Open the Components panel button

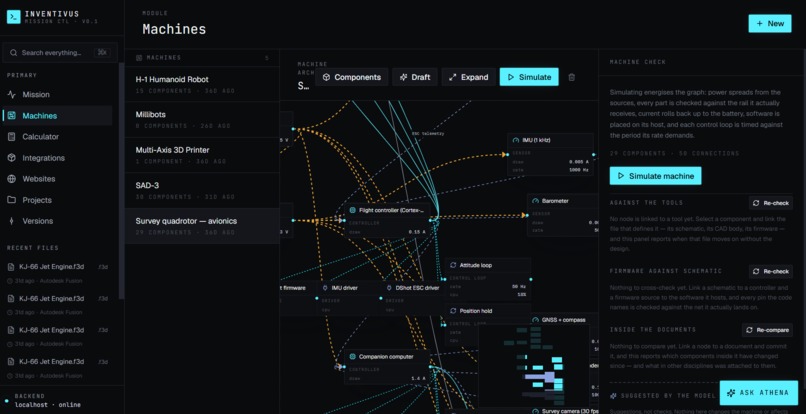[x=352, y=77]
